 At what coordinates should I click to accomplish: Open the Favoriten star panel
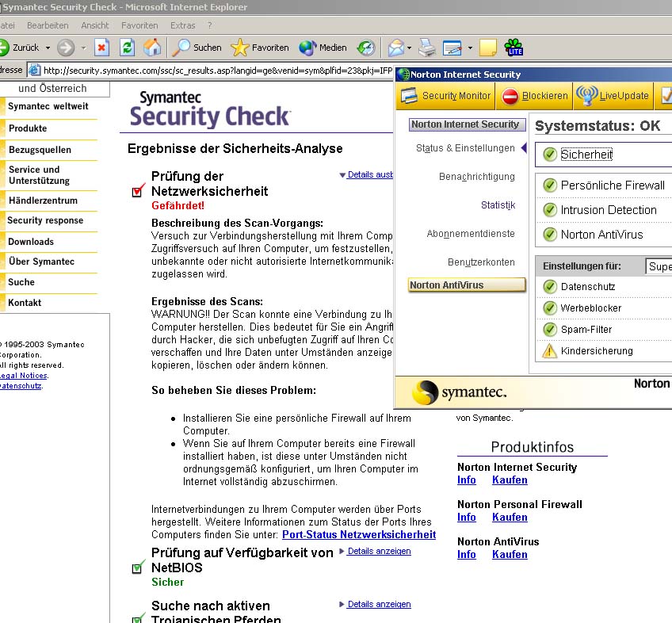[x=260, y=48]
